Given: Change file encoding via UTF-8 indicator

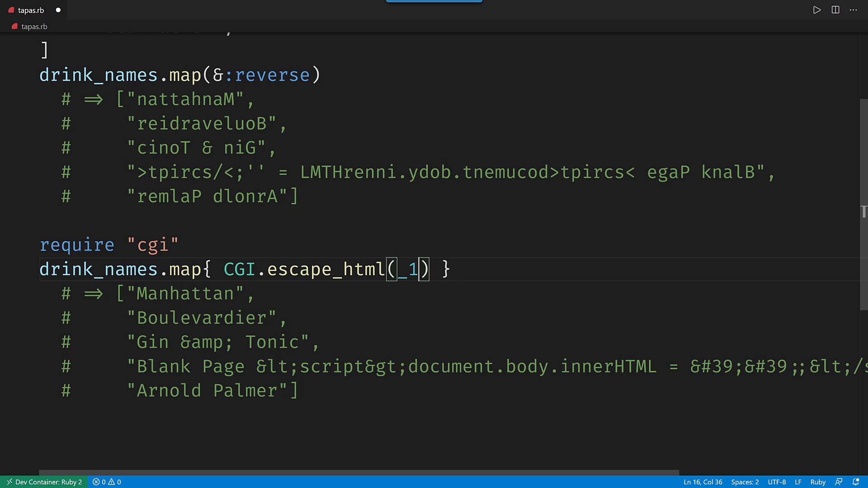Looking at the screenshot, I should (x=777, y=482).
